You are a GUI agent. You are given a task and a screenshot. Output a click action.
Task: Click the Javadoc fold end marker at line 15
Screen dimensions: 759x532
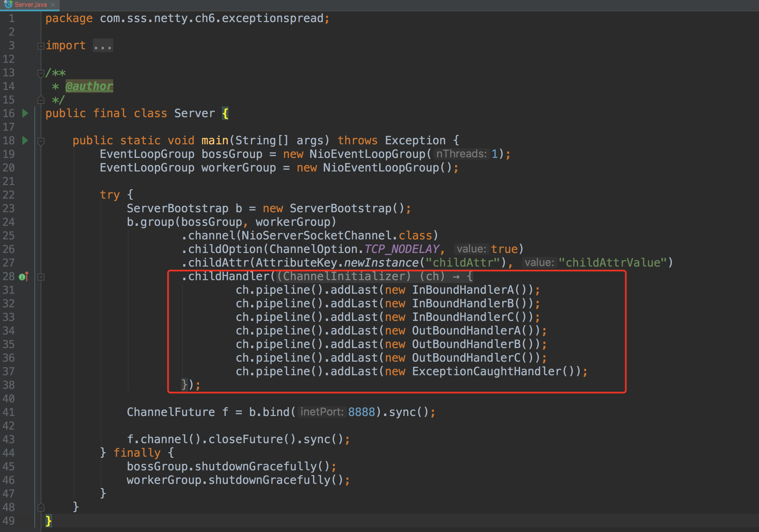(41, 100)
